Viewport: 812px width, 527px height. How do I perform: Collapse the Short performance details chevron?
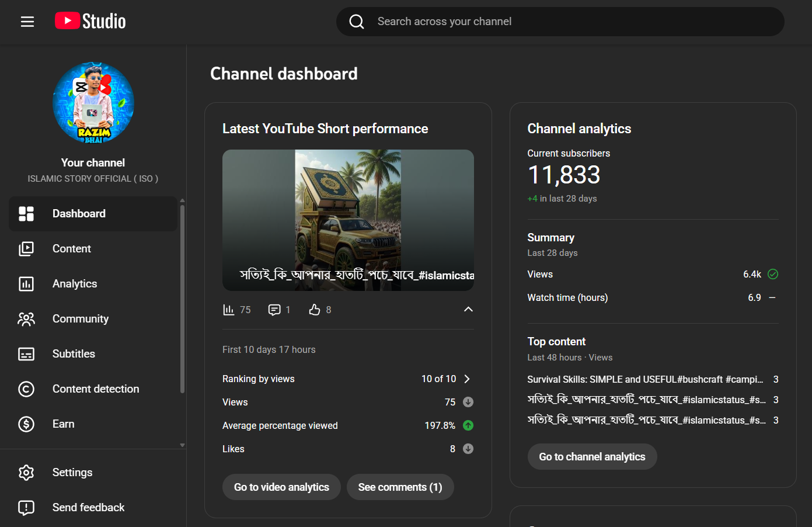(x=468, y=309)
